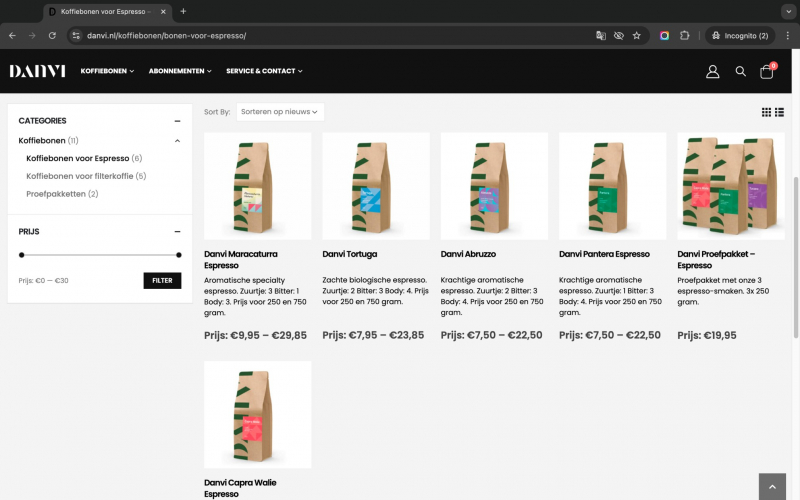Image resolution: width=800 pixels, height=500 pixels.
Task: Click the DANVI logo
Action: pyautogui.click(x=37, y=71)
